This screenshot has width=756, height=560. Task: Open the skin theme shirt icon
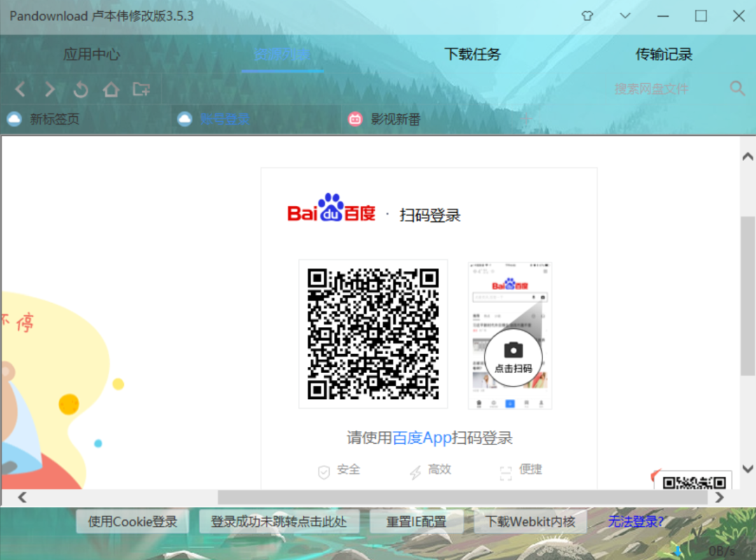click(587, 16)
